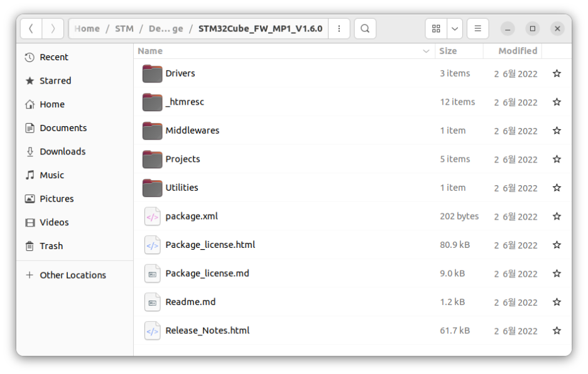Click the 12 items size cell
This screenshot has width=588, height=374.
pyautogui.click(x=457, y=102)
